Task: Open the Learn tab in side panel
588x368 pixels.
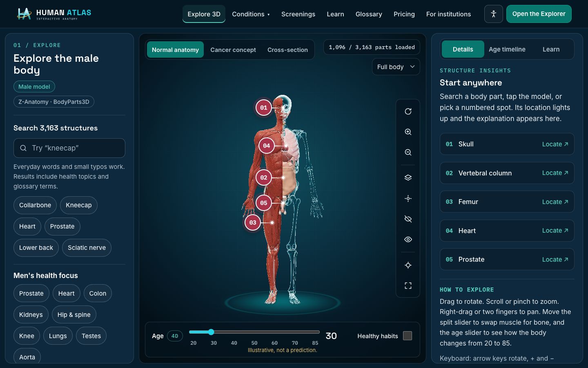Action: pos(551,49)
